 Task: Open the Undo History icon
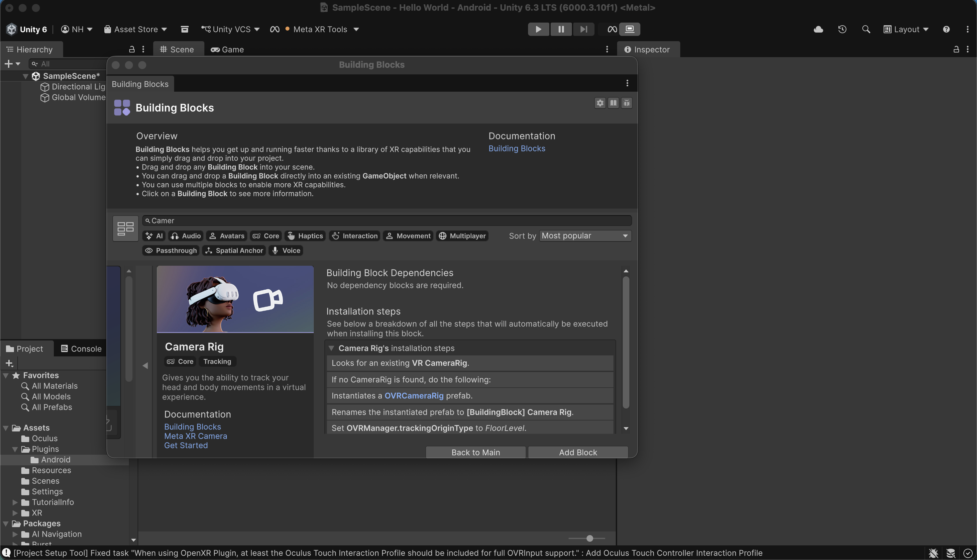coord(842,29)
